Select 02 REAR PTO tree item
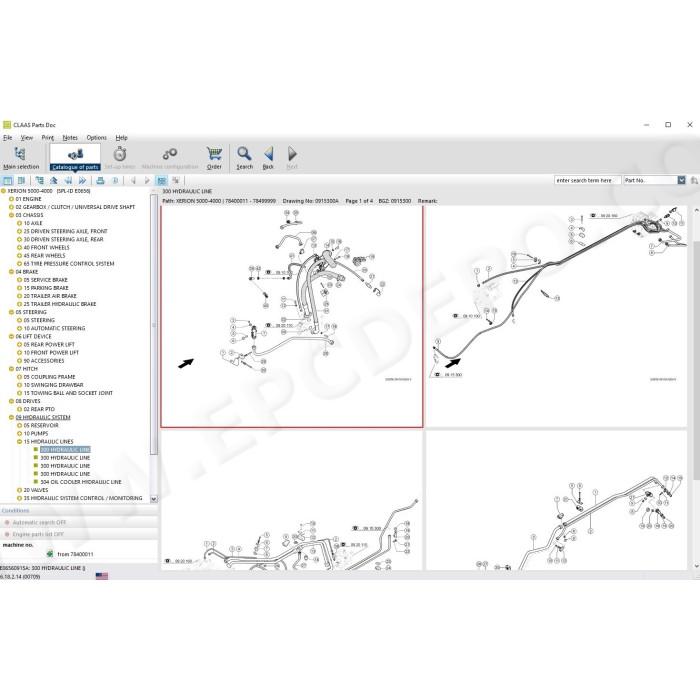 tap(39, 409)
